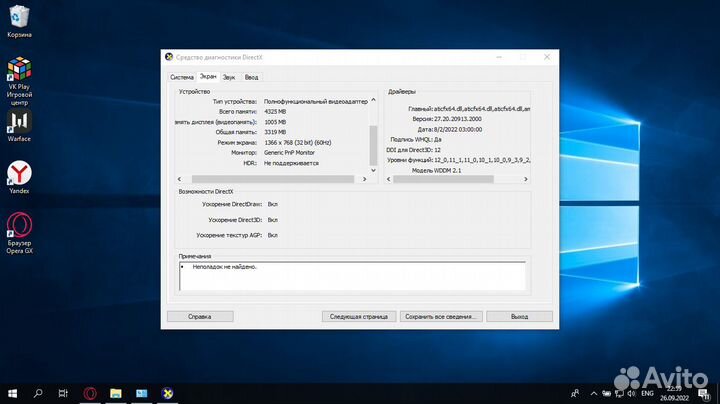720x404 pixels.
Task: Minimize the DirectX diagnostic window
Action: click(499, 57)
